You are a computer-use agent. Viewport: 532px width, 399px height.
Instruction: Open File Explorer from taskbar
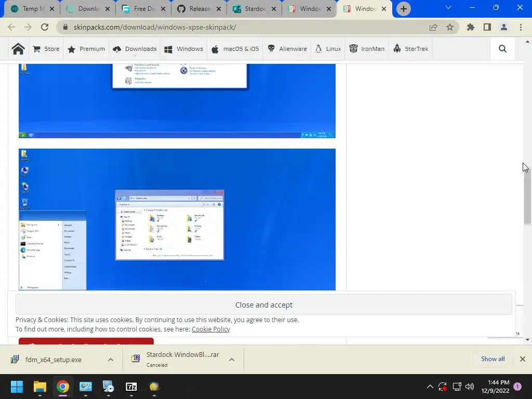pos(39,387)
